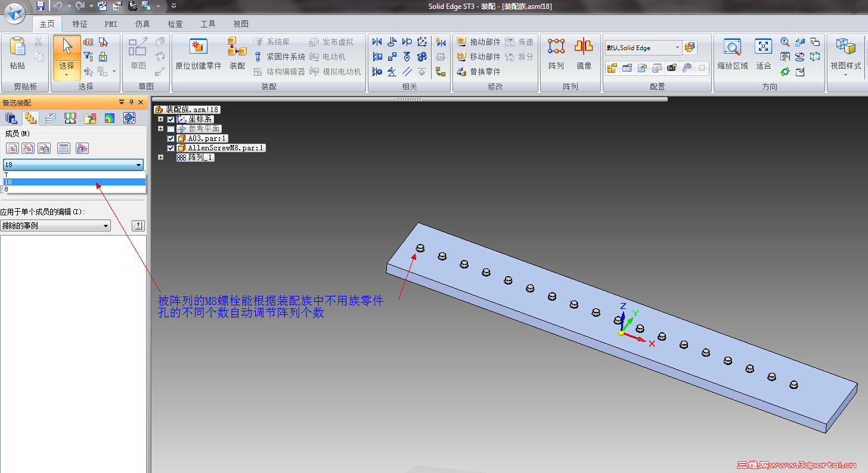Open the 工具 ribbon tab
The width and height of the screenshot is (868, 473).
click(208, 24)
